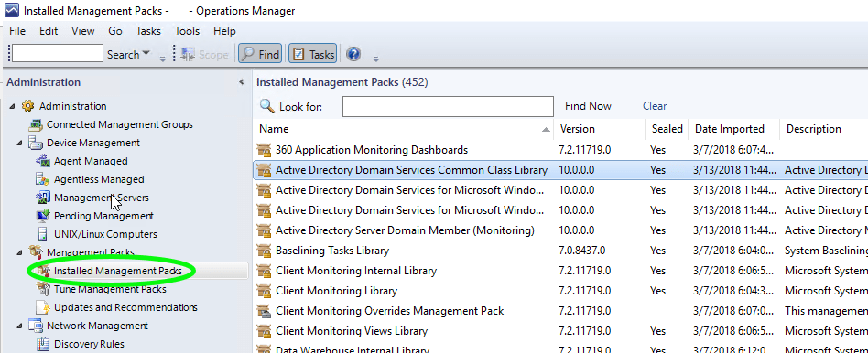Screen dimensions: 868x353
Task: Click Updates and Recommendations tree item
Action: (125, 307)
